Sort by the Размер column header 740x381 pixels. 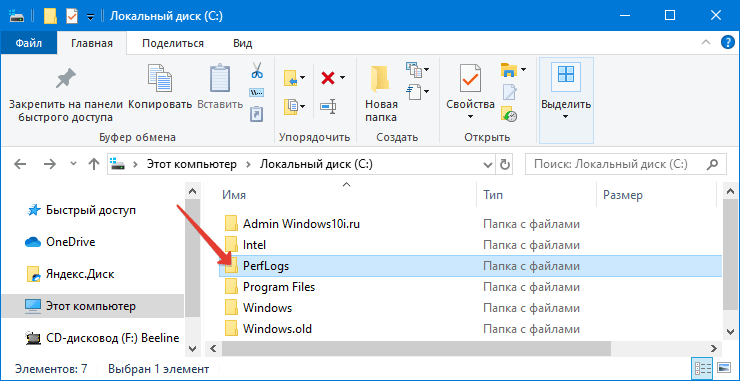(x=623, y=195)
